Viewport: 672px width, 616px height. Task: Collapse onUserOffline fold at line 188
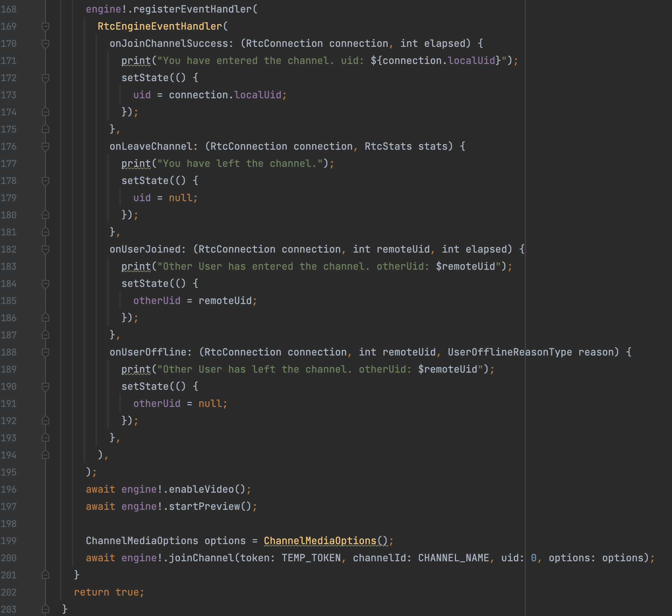click(46, 352)
